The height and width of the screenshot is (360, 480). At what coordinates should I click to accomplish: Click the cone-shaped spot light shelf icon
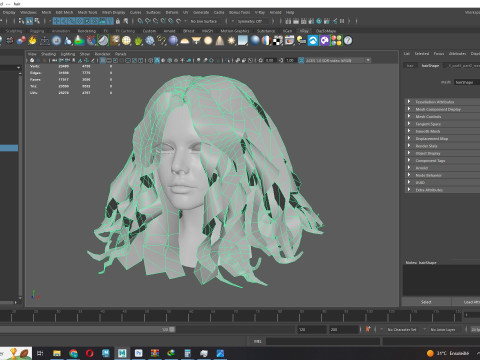pos(220,41)
